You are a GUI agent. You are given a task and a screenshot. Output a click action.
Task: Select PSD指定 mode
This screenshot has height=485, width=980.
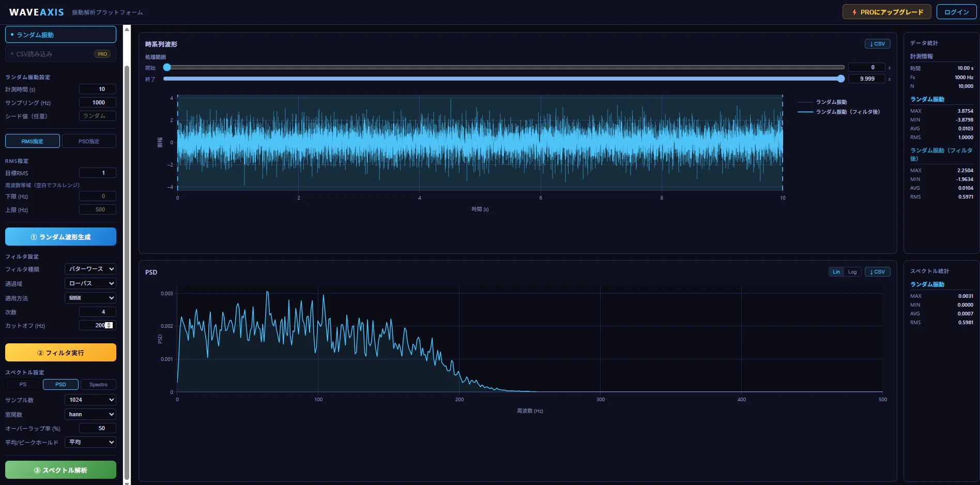coord(89,141)
